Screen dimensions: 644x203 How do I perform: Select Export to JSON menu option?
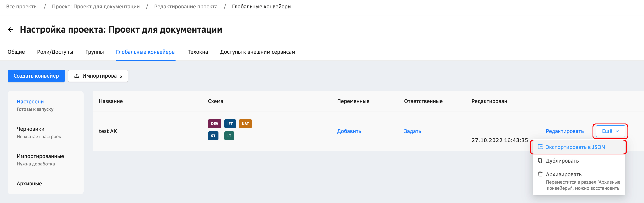pos(575,147)
